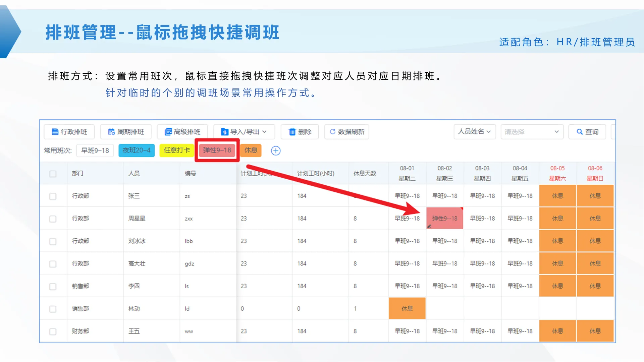Check the row for 李四
Image resolution: width=644 pixels, height=362 pixels.
pos(53,286)
